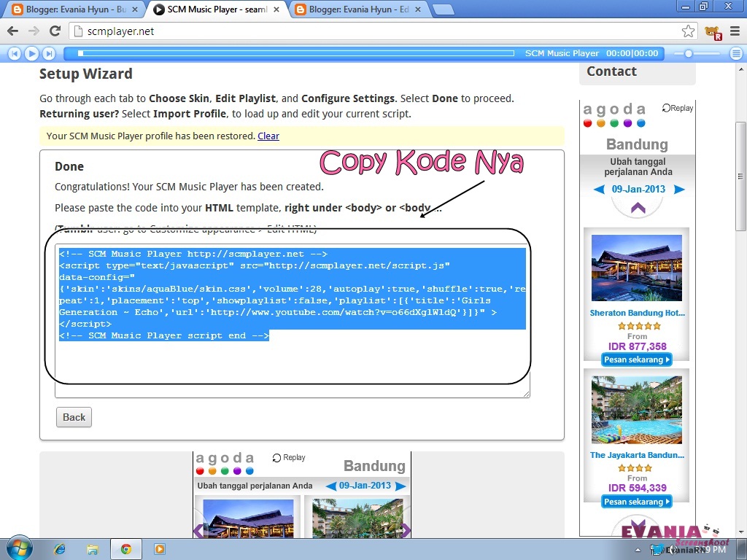Click the SCM player previous track button
Viewport: 747px width, 560px height.
coord(15,54)
